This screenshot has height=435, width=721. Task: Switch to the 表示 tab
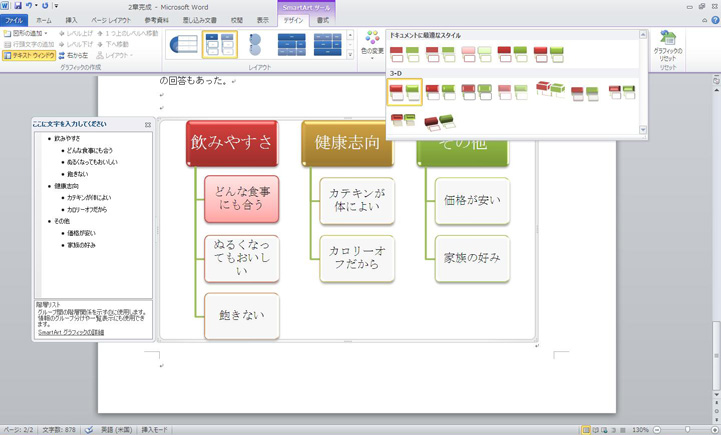pyautogui.click(x=263, y=20)
